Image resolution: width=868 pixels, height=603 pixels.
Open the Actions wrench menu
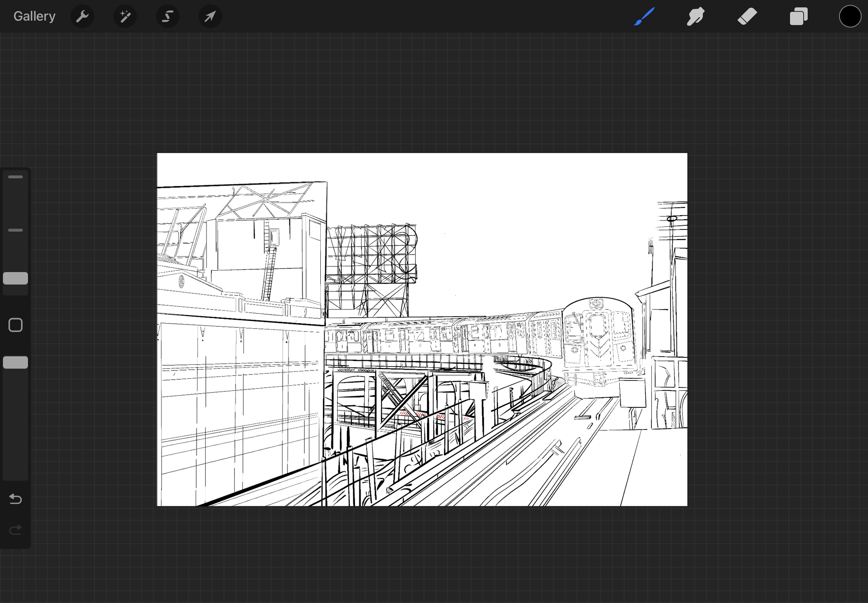point(82,16)
